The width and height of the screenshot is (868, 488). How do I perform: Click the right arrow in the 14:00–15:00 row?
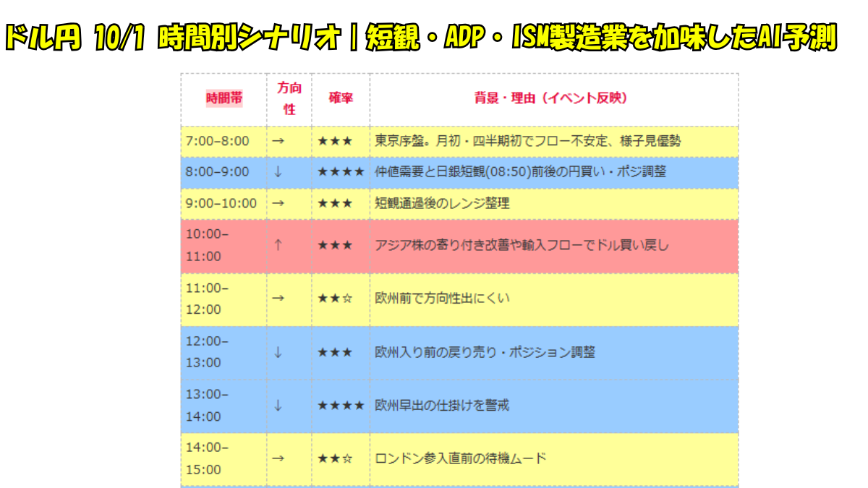tap(278, 458)
